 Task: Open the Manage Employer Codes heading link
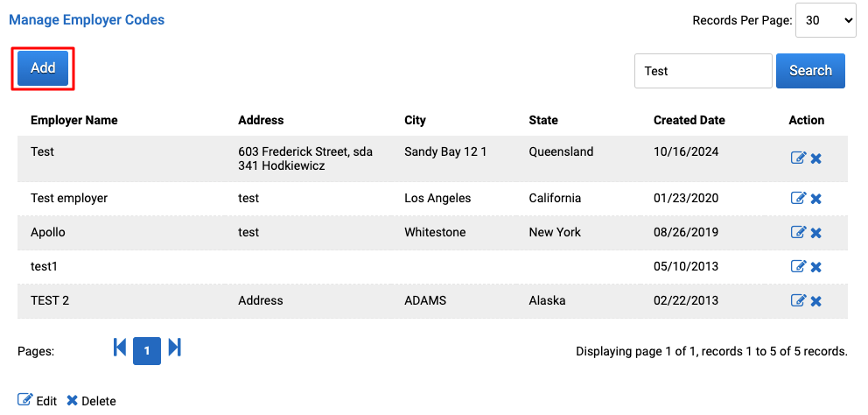(x=87, y=20)
